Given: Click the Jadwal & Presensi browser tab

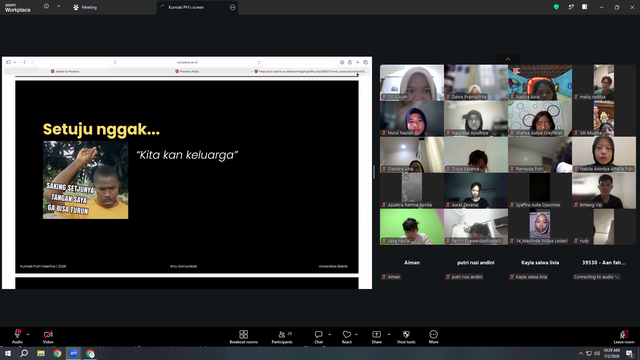Looking at the screenshot, I should pyautogui.click(x=65, y=71).
